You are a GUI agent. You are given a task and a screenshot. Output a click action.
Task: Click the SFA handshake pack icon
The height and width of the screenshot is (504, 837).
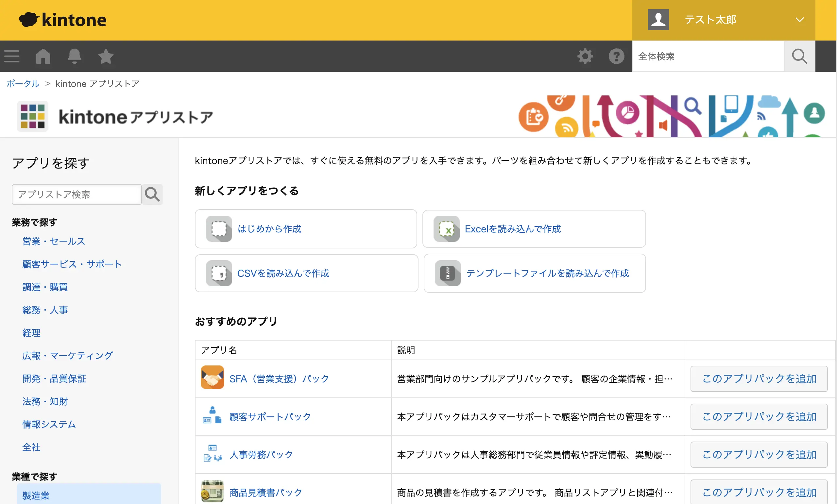coord(212,377)
